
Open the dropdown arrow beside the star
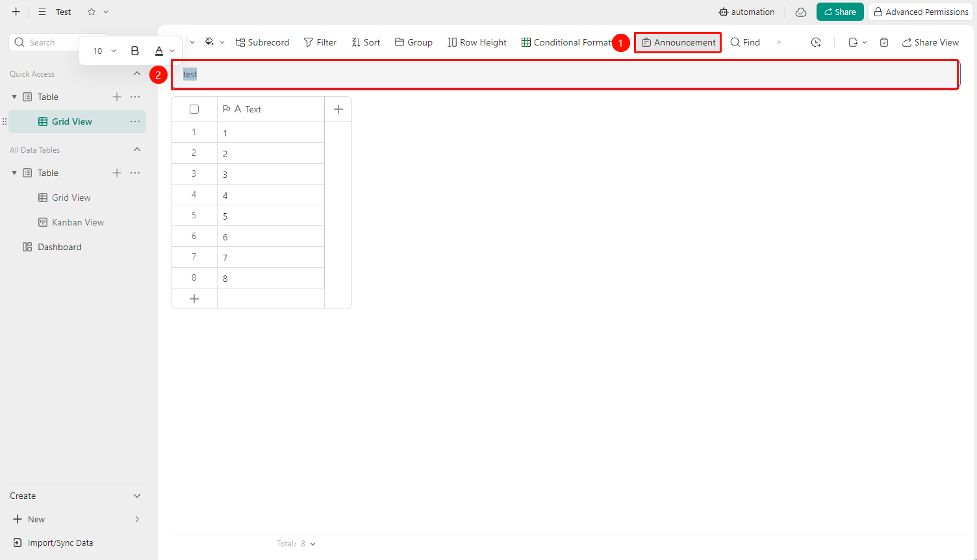tap(106, 12)
